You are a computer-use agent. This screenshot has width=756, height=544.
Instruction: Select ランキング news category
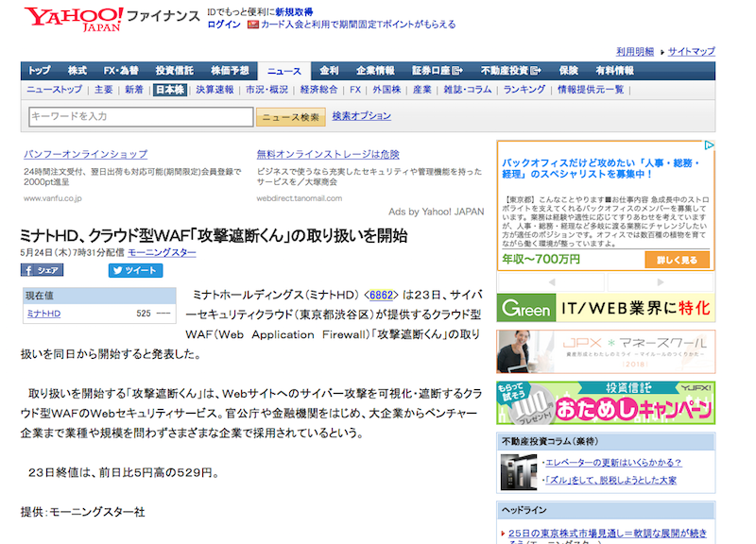524,90
